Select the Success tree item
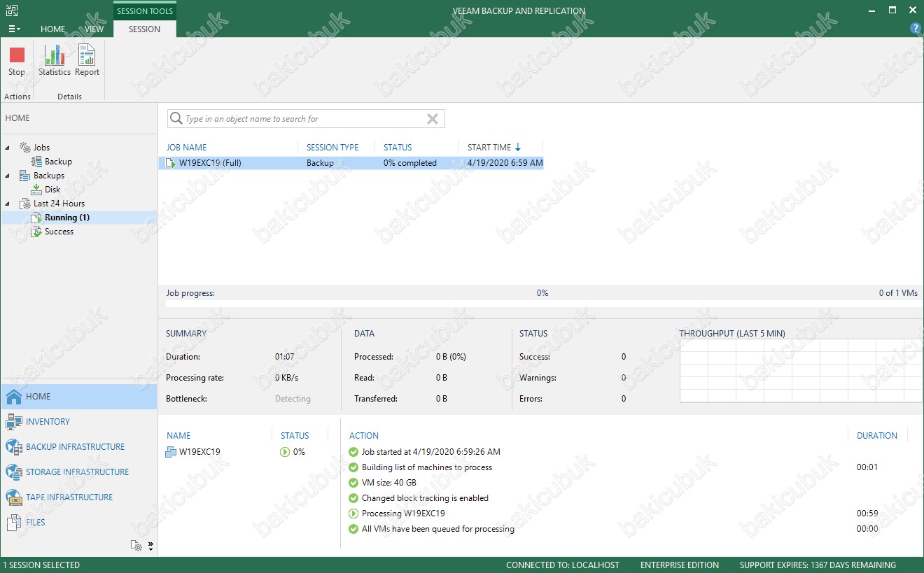Screen dimensions: 924x573 click(x=59, y=232)
